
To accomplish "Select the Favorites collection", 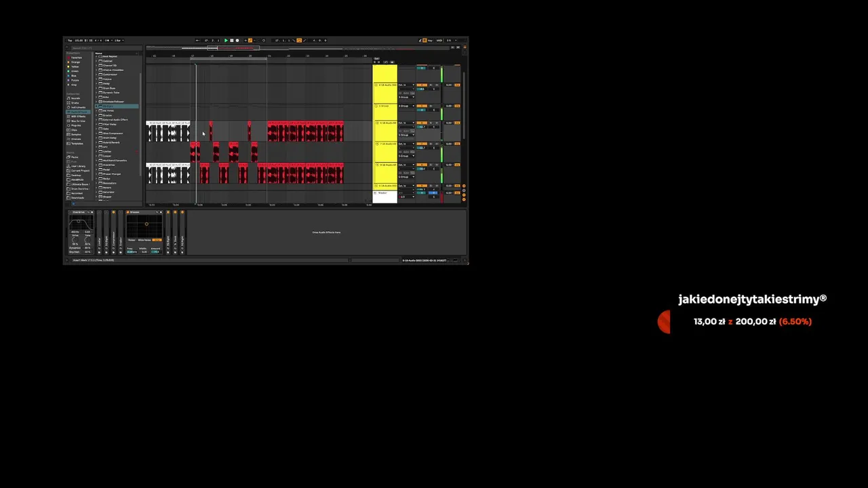I will (76, 58).
